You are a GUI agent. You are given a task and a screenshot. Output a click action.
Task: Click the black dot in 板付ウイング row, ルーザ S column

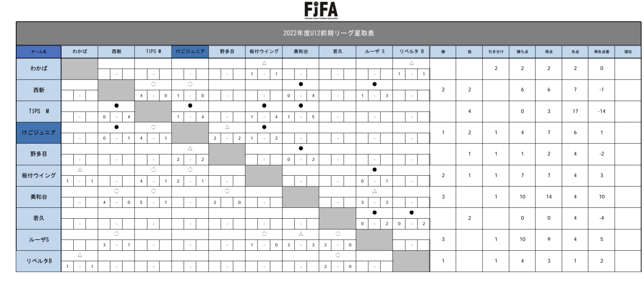pos(375,170)
